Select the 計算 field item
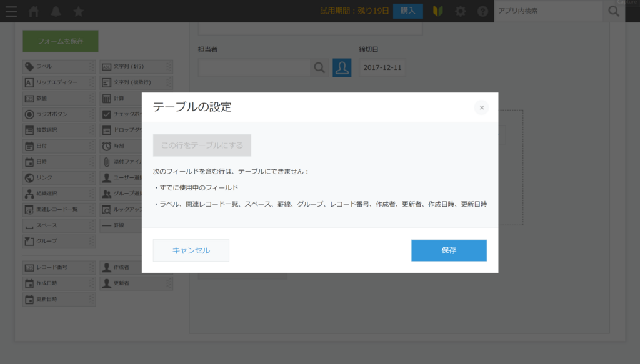Screen dimensions: 640x364 pos(121,98)
